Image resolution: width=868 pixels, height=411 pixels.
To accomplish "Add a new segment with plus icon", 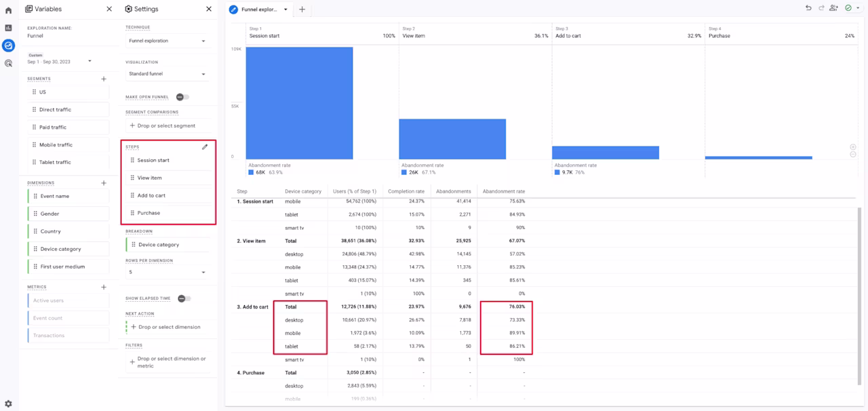I will point(104,79).
